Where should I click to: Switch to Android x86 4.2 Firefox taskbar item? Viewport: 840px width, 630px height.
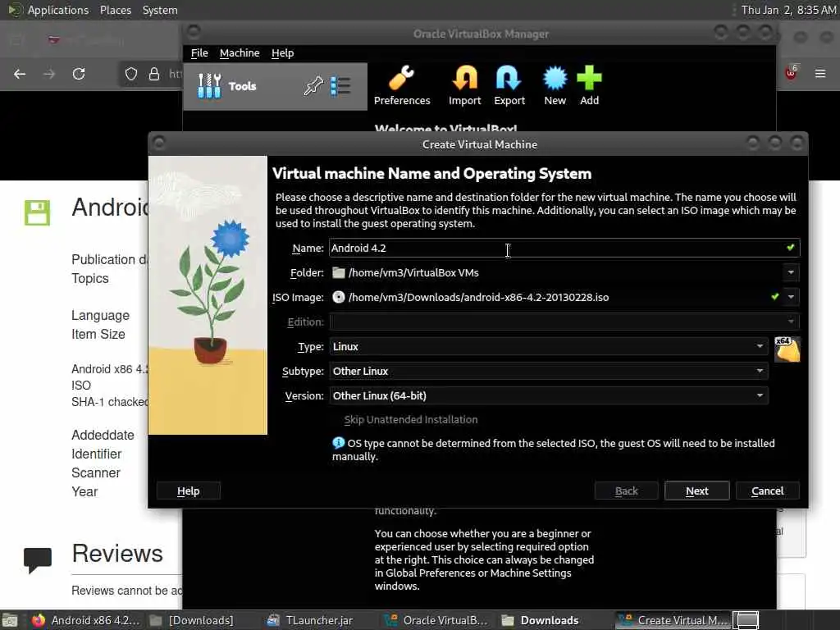click(85, 620)
